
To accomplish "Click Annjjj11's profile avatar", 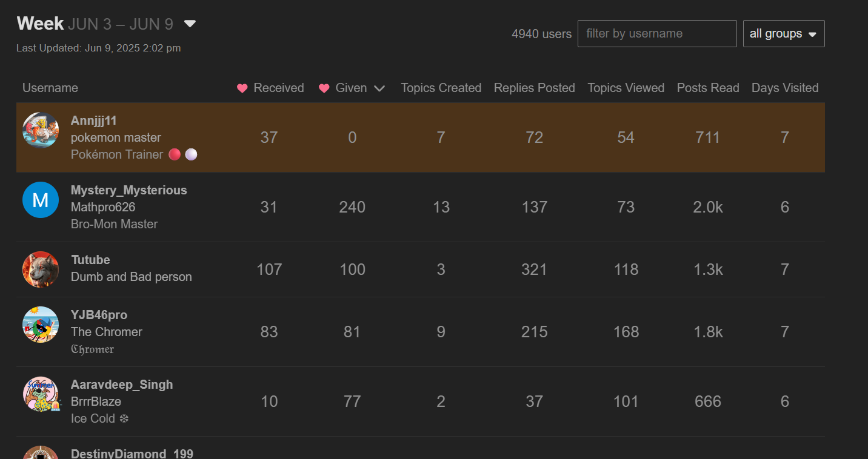I will (x=41, y=130).
